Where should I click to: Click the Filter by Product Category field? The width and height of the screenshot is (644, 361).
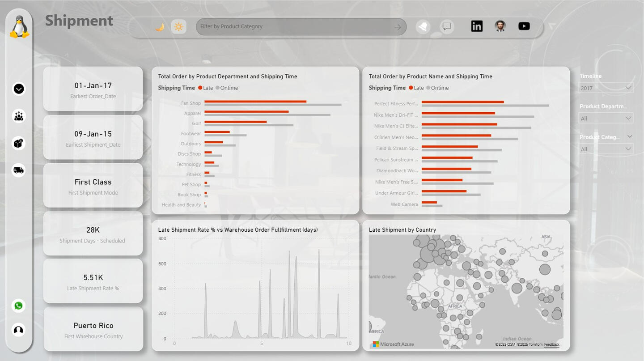tap(295, 27)
